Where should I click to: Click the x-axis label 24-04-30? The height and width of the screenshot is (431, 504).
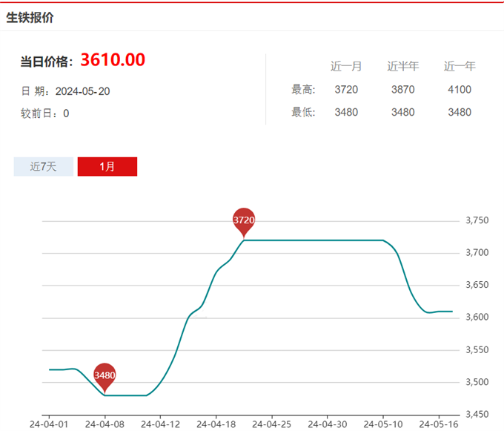click(x=328, y=424)
